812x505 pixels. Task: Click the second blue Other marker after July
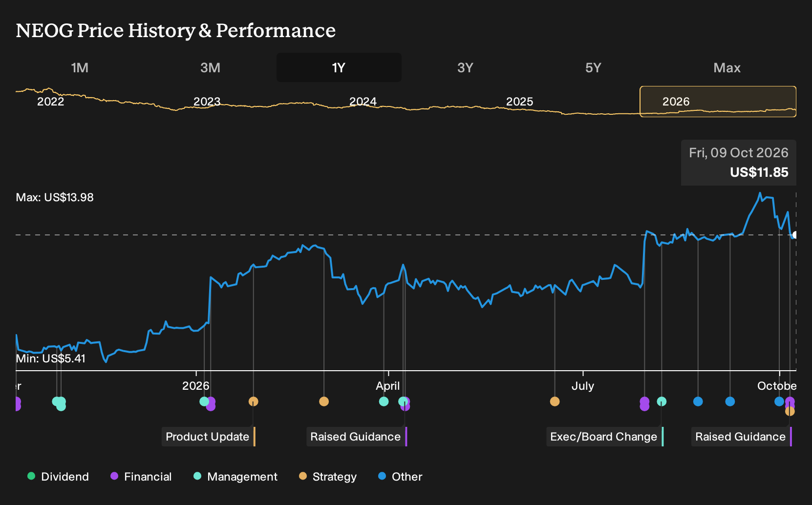point(730,401)
